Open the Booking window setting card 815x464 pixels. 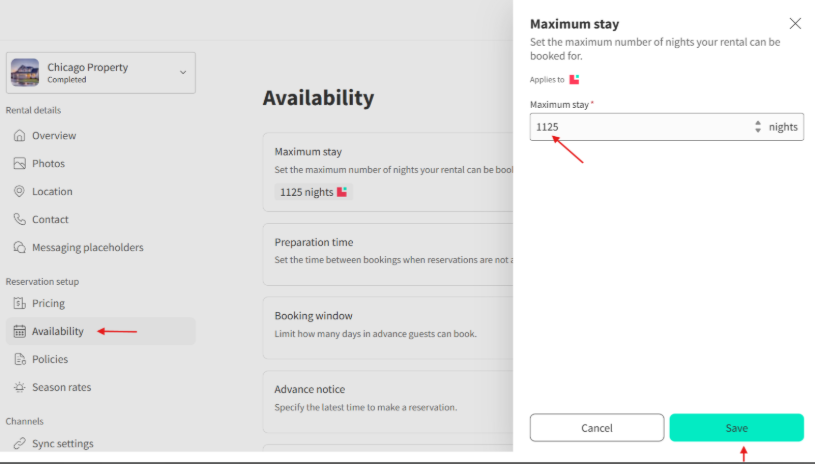pyautogui.click(x=388, y=327)
